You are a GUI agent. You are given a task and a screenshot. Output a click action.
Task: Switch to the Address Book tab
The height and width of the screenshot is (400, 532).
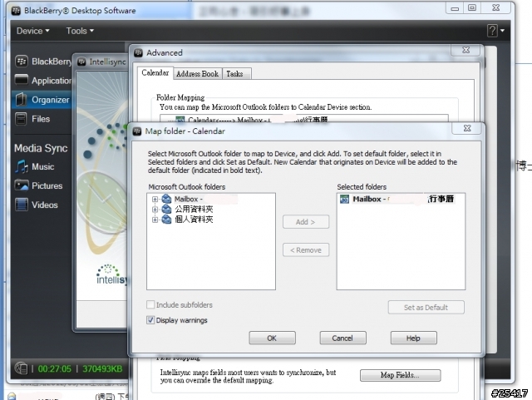[x=198, y=74]
